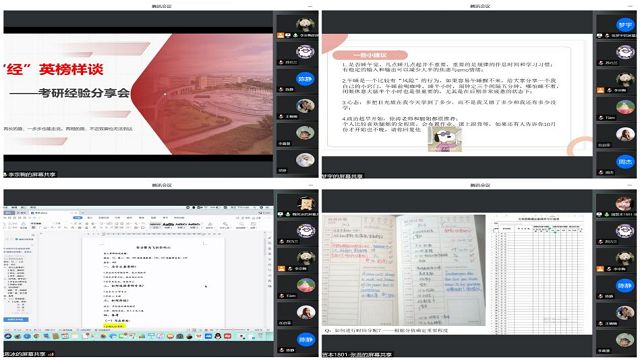Toggle the mic icon beside 周杰's name
The image size is (640, 360).
pyautogui.click(x=601, y=172)
